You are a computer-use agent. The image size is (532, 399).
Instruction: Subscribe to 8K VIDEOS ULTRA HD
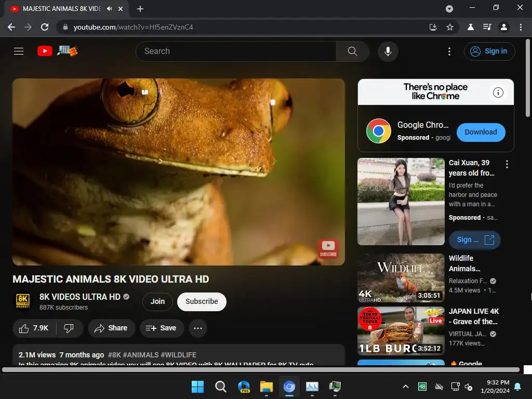pos(202,301)
